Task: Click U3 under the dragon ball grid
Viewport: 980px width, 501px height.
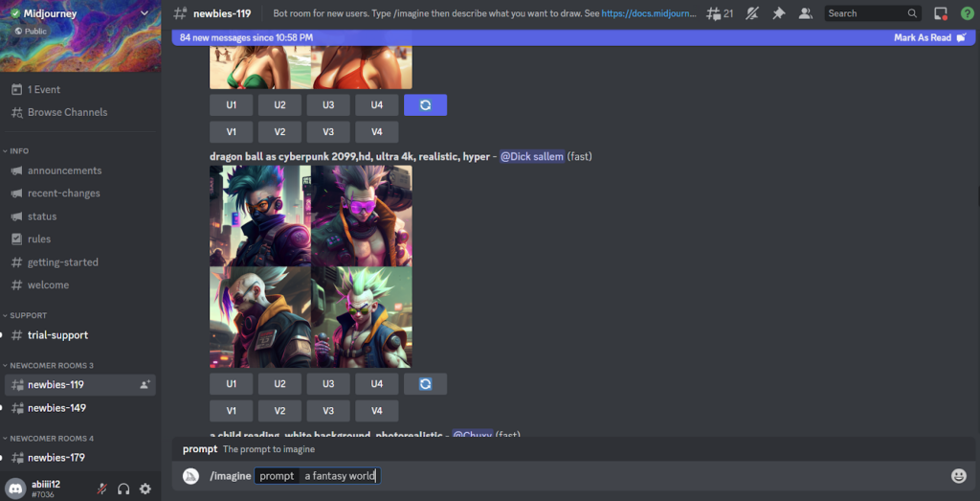Action: 328,384
